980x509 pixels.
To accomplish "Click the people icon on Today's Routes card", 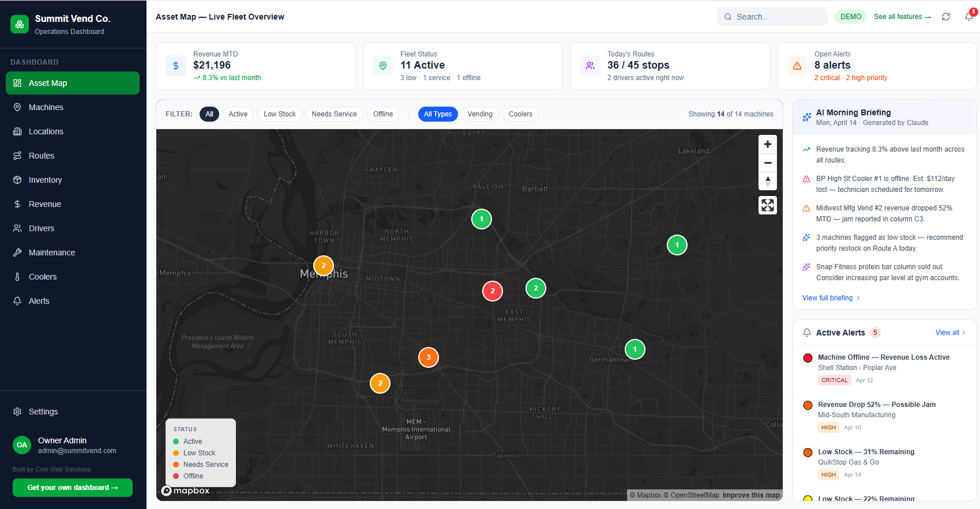I will pyautogui.click(x=590, y=66).
